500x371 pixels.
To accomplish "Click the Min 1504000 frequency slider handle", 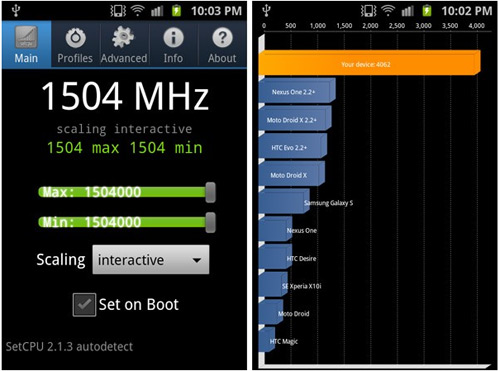I will pyautogui.click(x=210, y=222).
